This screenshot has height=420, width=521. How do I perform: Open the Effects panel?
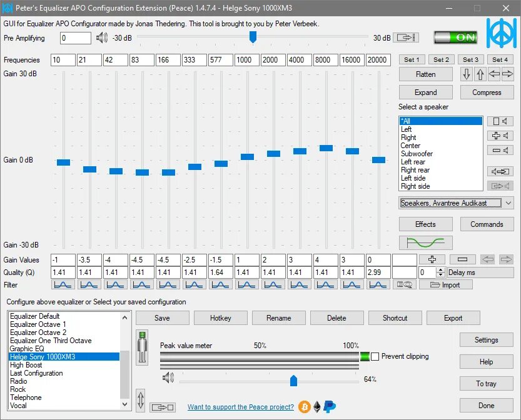tap(426, 224)
